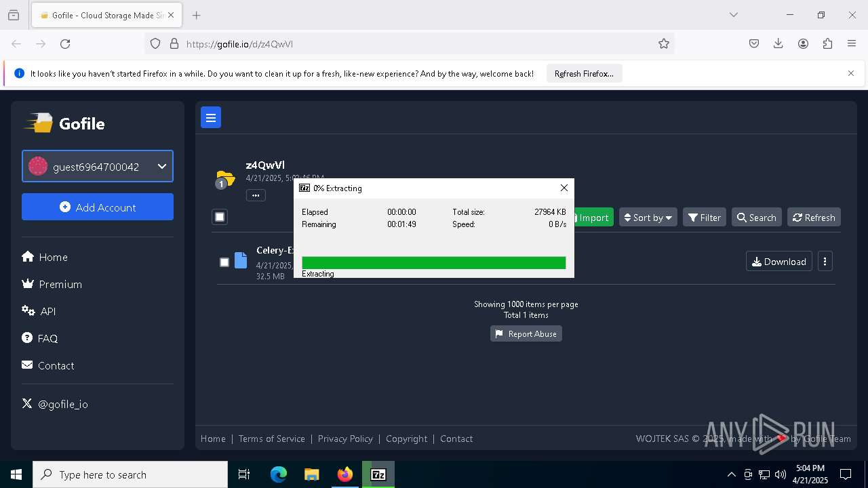Reload the current page

pyautogui.click(x=65, y=43)
